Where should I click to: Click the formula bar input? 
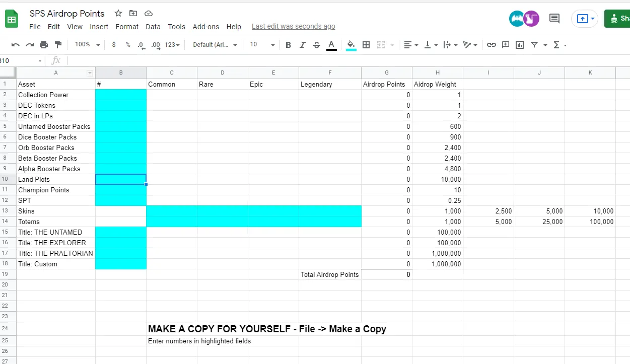point(347,60)
